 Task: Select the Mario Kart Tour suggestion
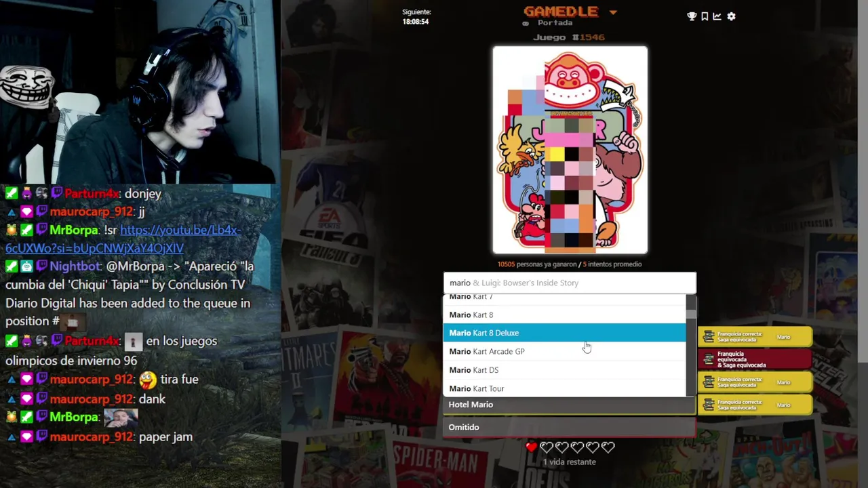[564, 388]
